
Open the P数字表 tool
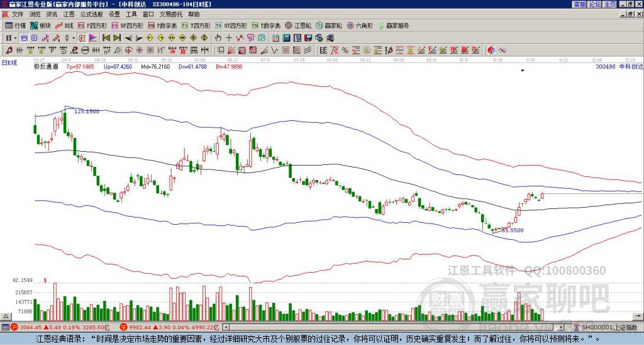pos(163,25)
